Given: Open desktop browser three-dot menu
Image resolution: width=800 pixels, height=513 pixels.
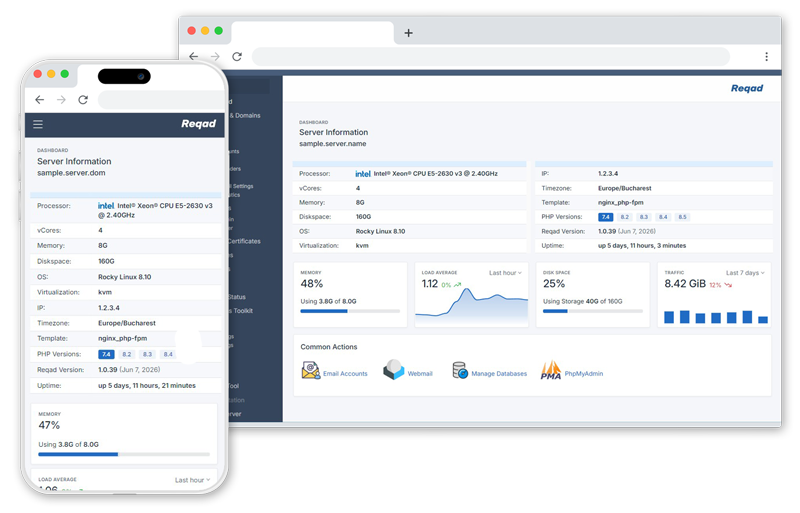Looking at the screenshot, I should pyautogui.click(x=766, y=57).
